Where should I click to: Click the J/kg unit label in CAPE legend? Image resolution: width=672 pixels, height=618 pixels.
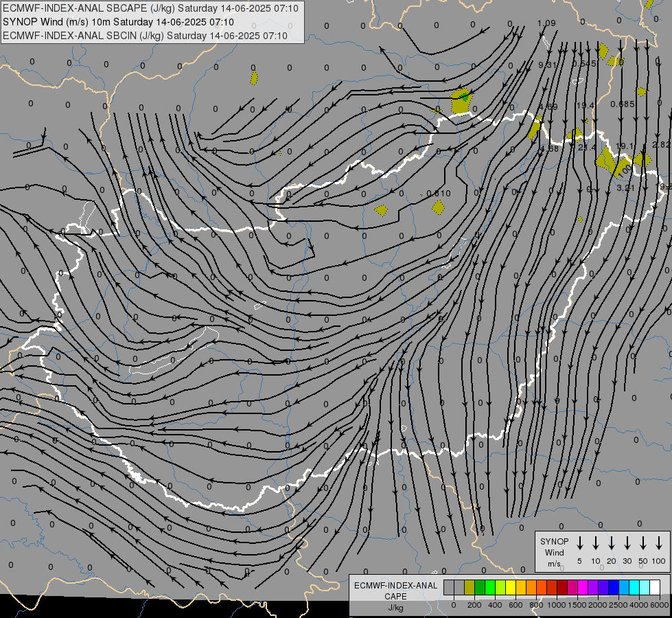point(395,608)
